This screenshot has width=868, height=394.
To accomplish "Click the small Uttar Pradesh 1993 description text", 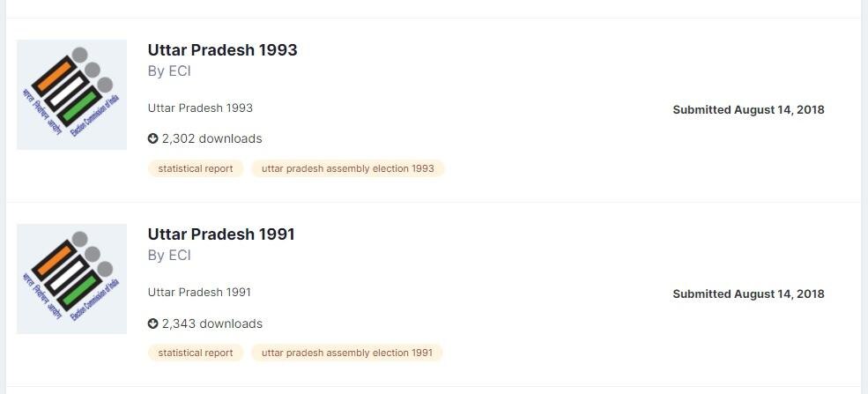I will (x=200, y=108).
